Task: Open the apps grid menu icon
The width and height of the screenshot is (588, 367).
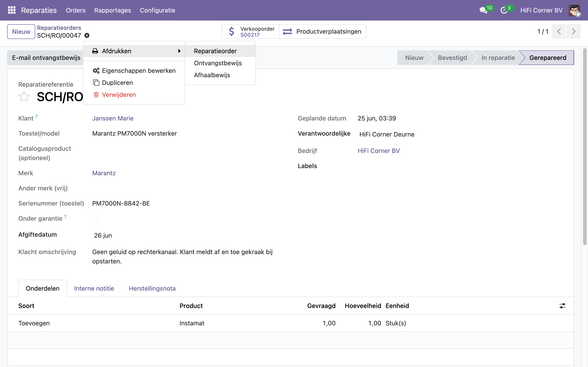Action: tap(12, 10)
